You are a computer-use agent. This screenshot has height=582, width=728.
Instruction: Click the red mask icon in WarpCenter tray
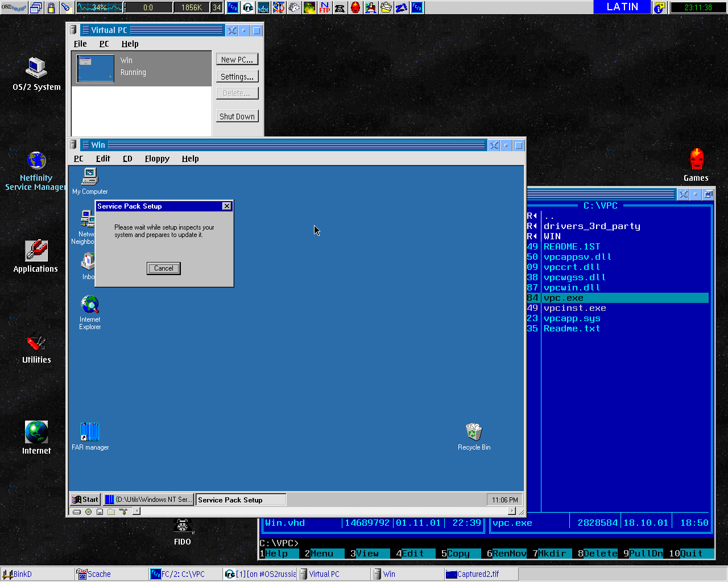[x=355, y=7]
